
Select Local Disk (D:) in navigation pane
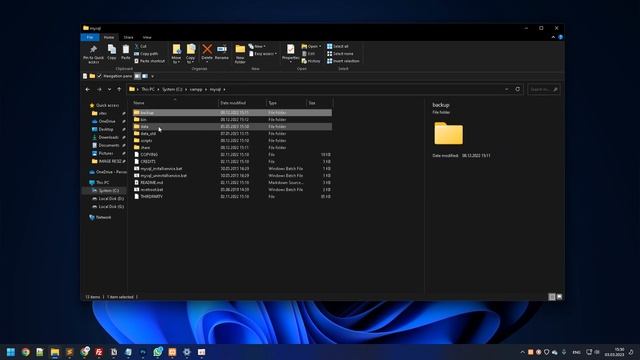pyautogui.click(x=108, y=198)
